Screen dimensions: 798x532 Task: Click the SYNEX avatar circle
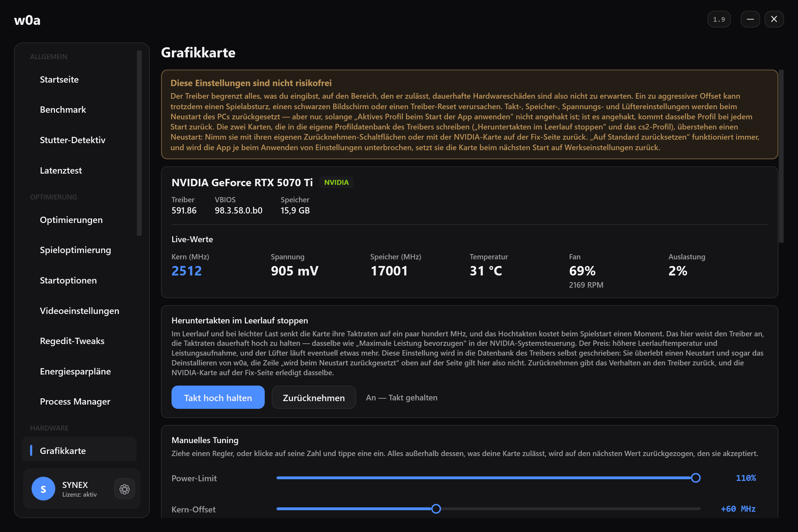[43, 489]
